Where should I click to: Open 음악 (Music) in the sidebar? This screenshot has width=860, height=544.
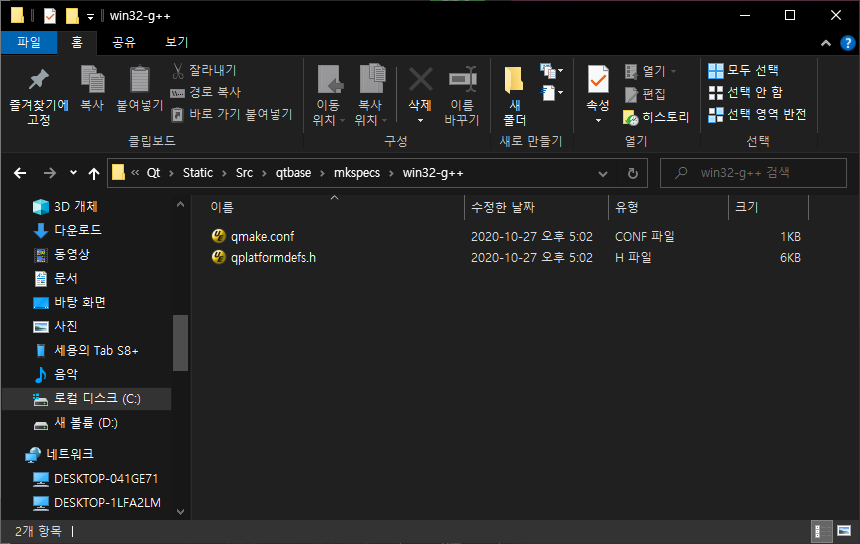tap(55, 375)
